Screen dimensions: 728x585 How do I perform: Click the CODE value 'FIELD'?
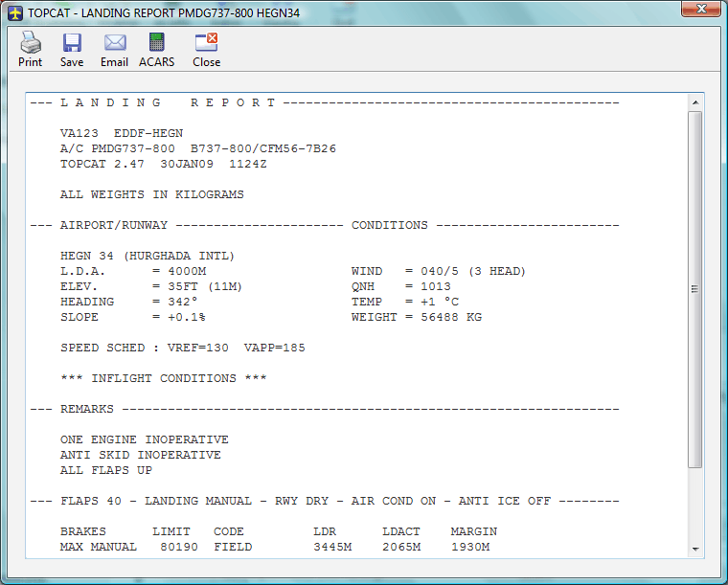coord(233,547)
